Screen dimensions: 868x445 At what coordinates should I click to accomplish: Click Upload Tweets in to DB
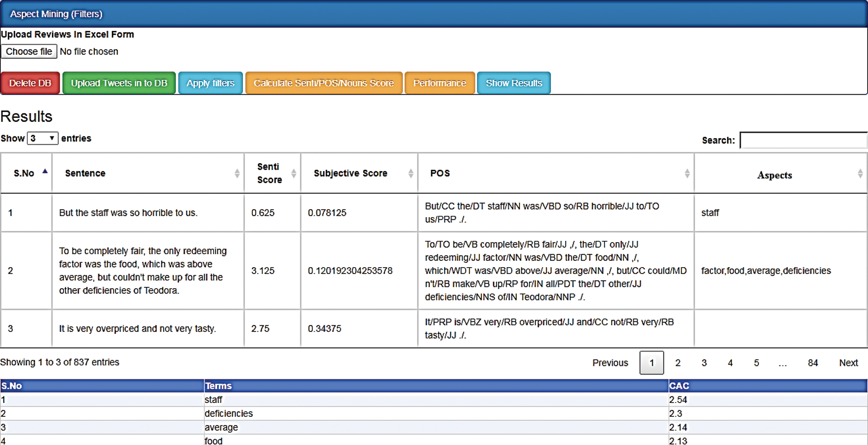[119, 83]
